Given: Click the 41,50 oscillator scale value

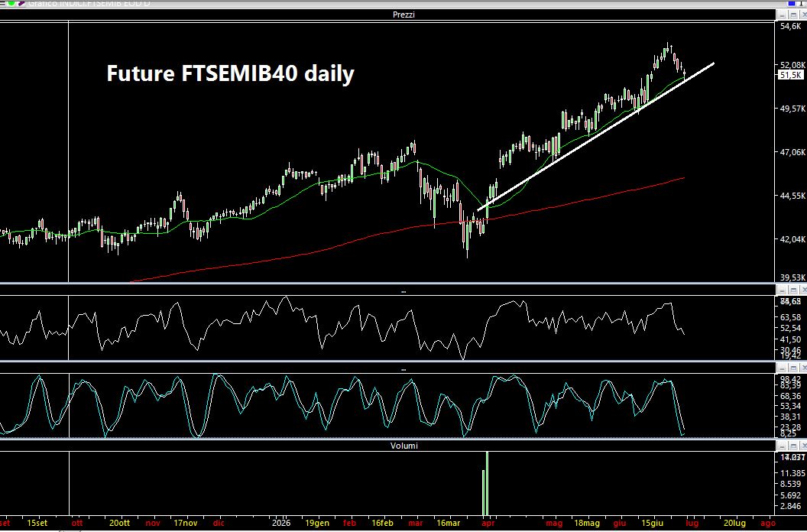Looking at the screenshot, I should [790, 339].
